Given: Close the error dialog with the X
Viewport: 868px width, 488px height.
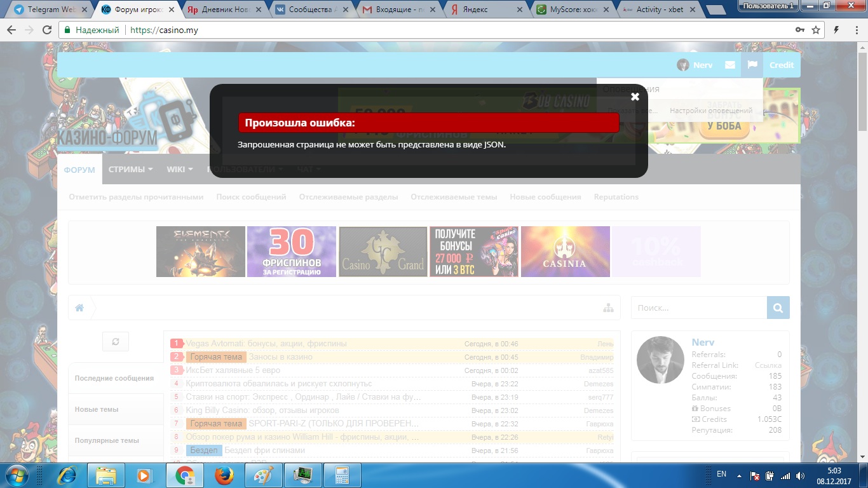Looking at the screenshot, I should pyautogui.click(x=635, y=97).
